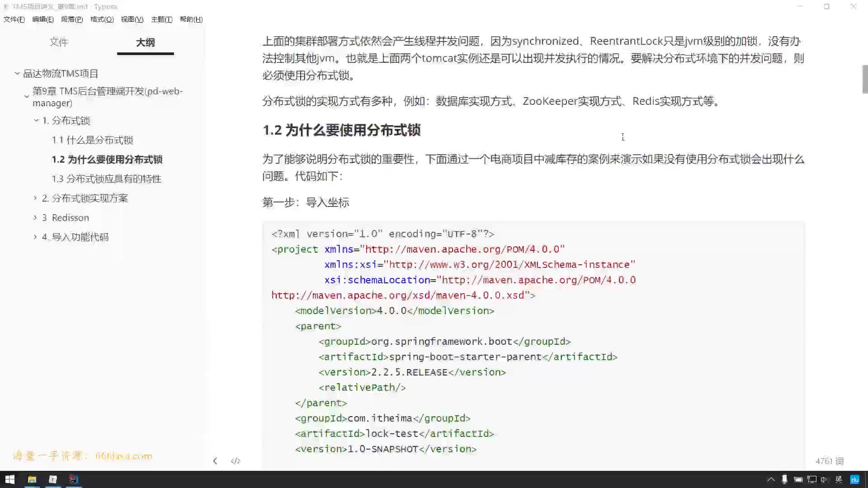Viewport: 868px width, 488px height.
Task: Open the 编辑(E) menu
Action: (43, 19)
